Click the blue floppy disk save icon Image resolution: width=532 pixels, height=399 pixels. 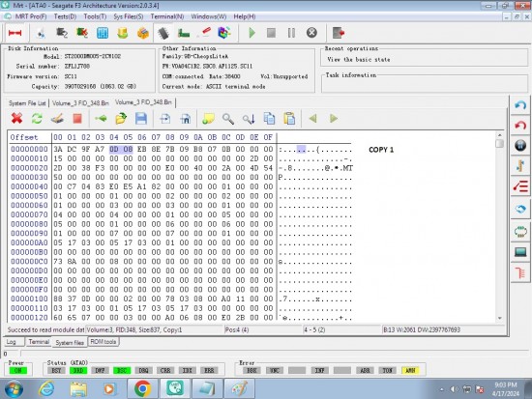point(141,119)
